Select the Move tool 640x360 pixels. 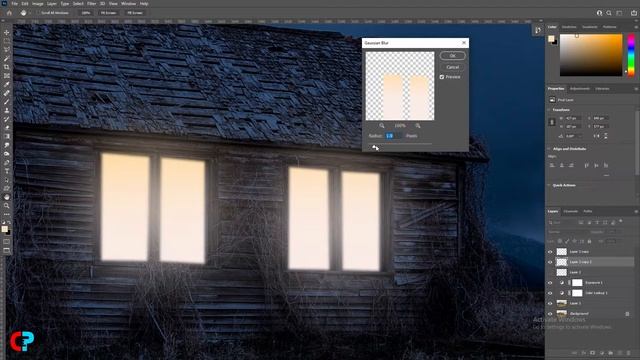click(x=7, y=32)
